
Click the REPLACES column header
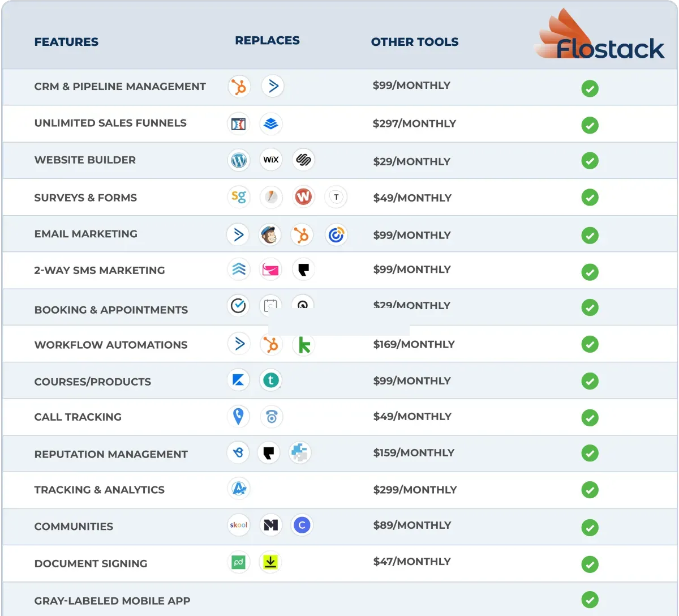pos(268,40)
